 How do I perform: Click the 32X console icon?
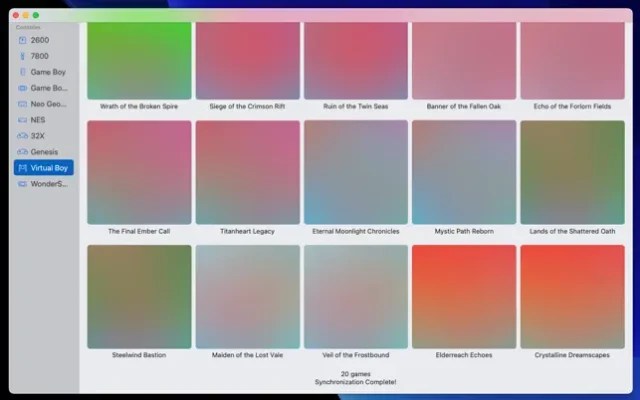tap(22, 136)
